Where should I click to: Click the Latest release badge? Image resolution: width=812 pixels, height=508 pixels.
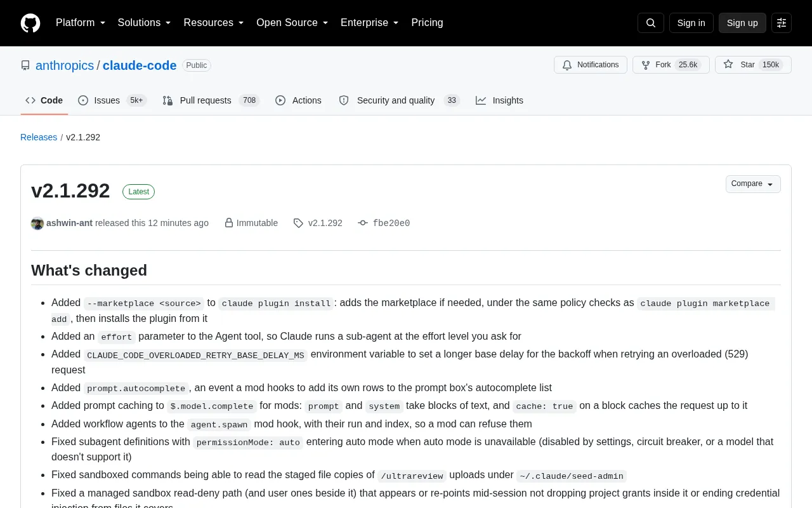(138, 192)
